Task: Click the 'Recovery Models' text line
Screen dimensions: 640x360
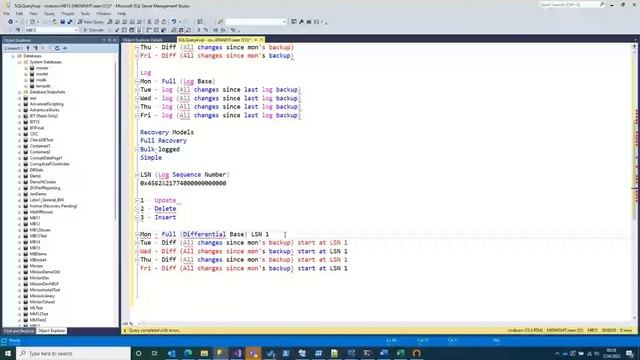Action: click(x=167, y=132)
